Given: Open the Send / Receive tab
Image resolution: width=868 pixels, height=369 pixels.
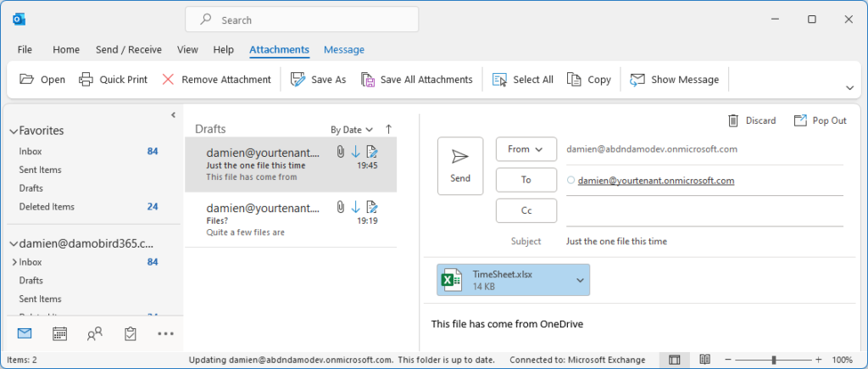Looking at the screenshot, I should pyautogui.click(x=129, y=50).
